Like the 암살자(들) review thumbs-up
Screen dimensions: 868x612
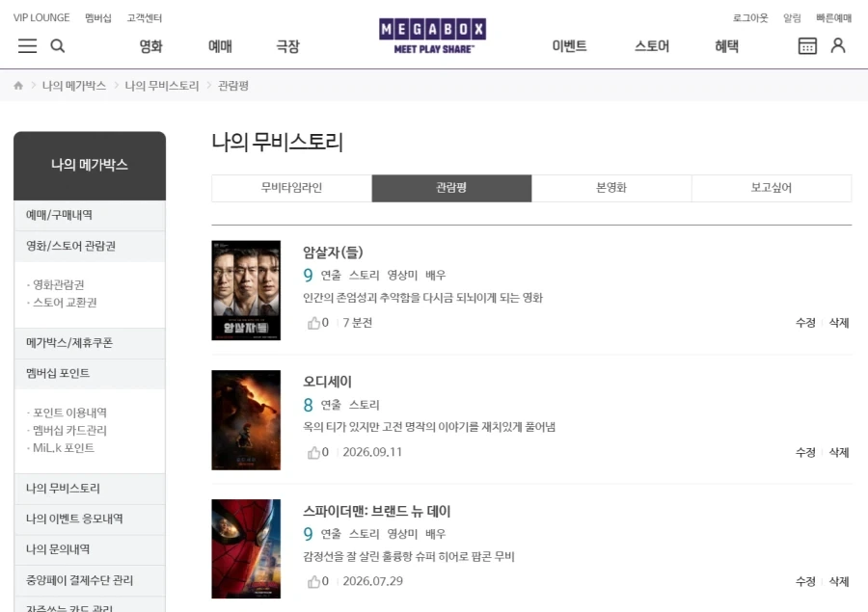(313, 323)
